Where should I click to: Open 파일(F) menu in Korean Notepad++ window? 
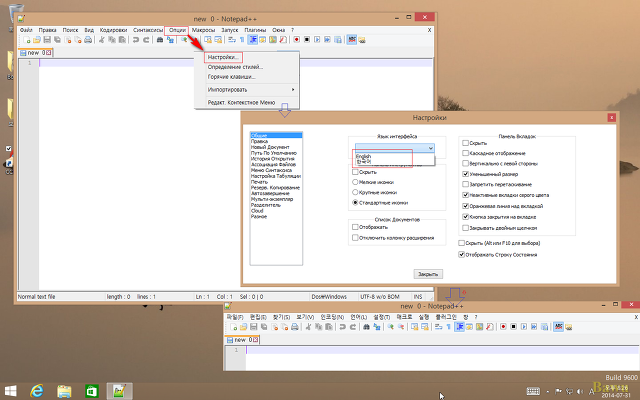(235, 317)
